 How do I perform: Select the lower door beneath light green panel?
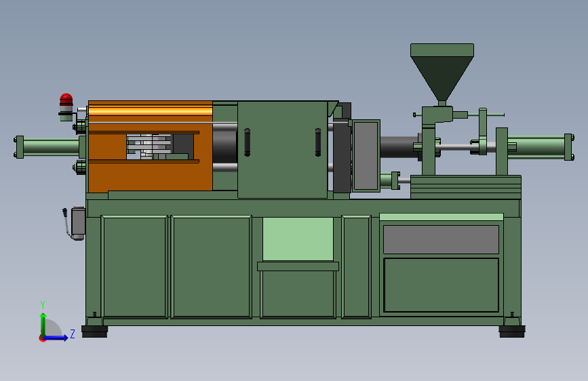(298, 294)
